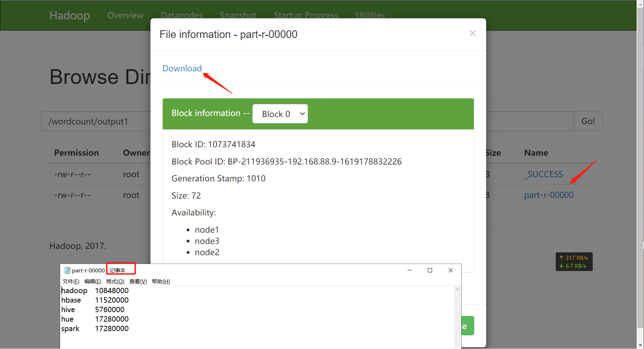
Task: Open Notepad's 编辑(E) menu
Action: [93, 282]
